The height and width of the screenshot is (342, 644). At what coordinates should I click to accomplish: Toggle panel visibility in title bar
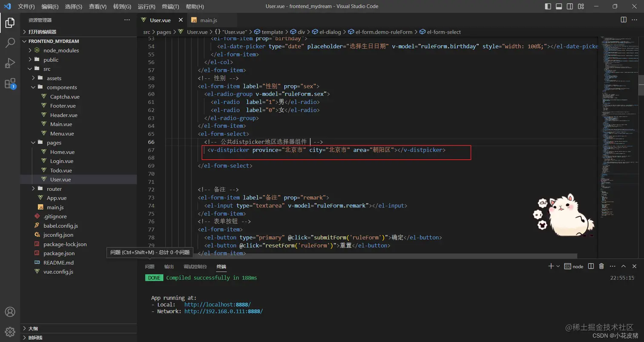tap(559, 6)
